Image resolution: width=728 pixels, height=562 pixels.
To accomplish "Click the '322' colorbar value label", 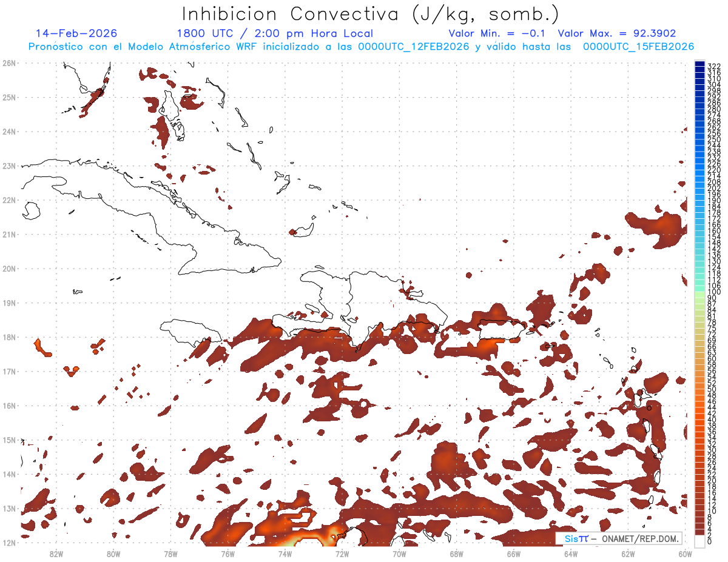I will coord(714,66).
